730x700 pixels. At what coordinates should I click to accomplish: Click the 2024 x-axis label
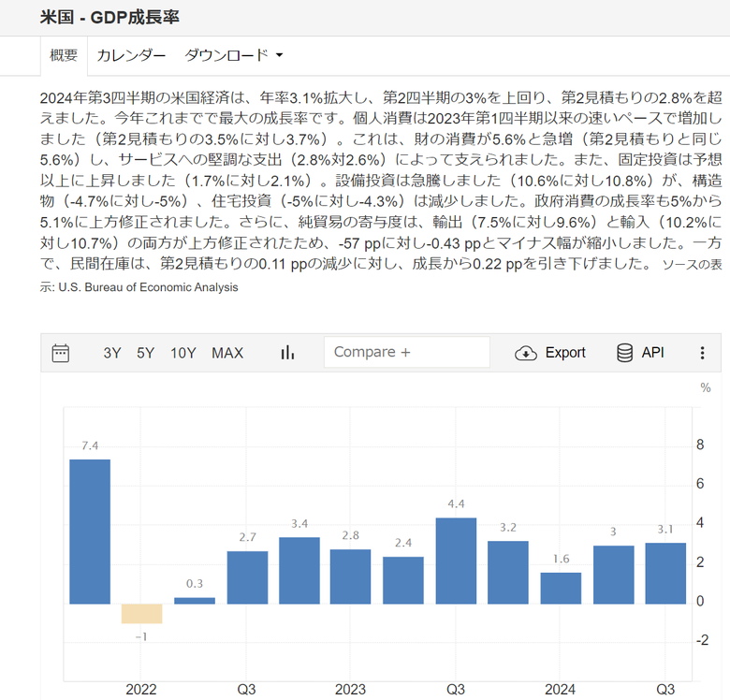click(560, 690)
